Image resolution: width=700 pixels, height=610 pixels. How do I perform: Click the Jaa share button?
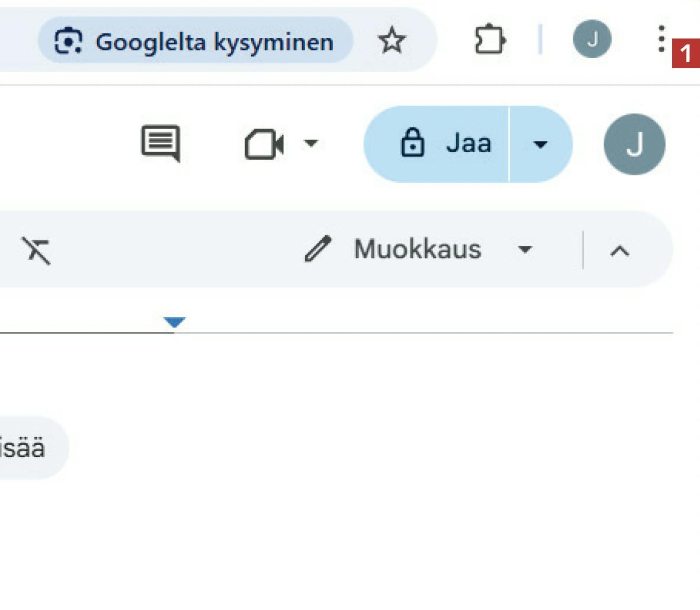click(437, 144)
